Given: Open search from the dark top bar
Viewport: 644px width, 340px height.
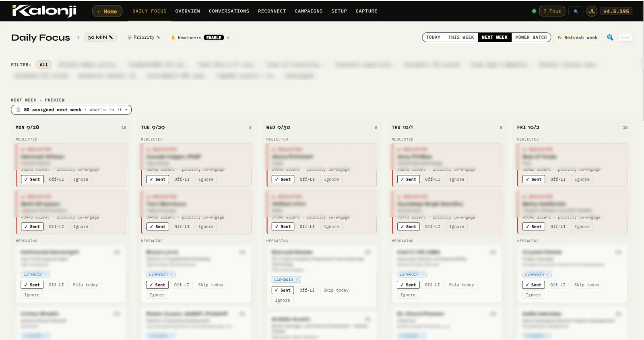Looking at the screenshot, I should [x=576, y=11].
